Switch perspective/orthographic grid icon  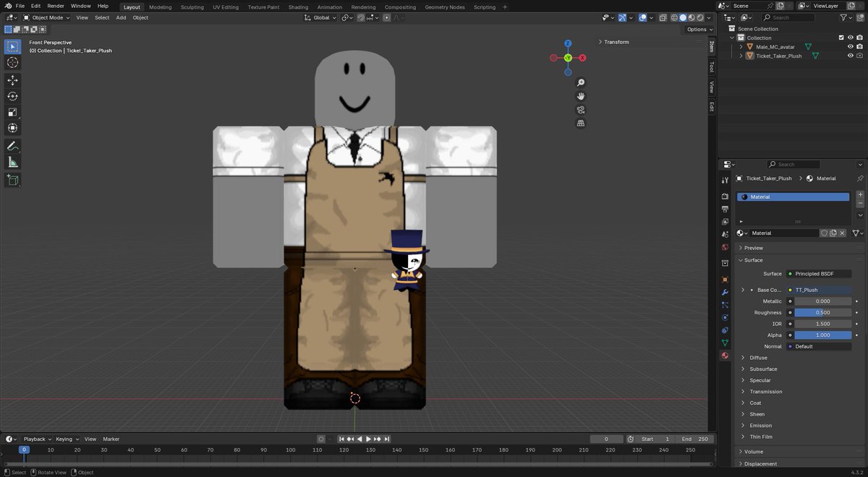[581, 124]
